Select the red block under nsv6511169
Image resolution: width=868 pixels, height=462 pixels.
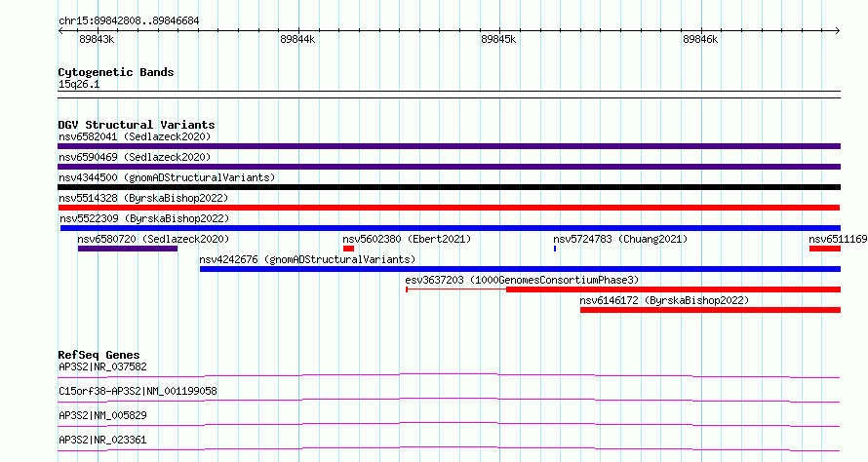tap(825, 249)
